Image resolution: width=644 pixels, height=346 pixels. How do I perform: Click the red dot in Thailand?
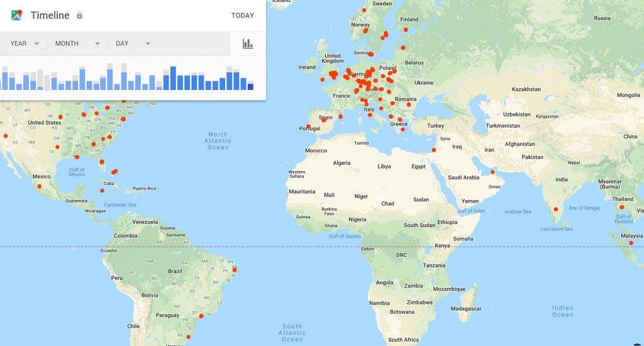point(621,208)
